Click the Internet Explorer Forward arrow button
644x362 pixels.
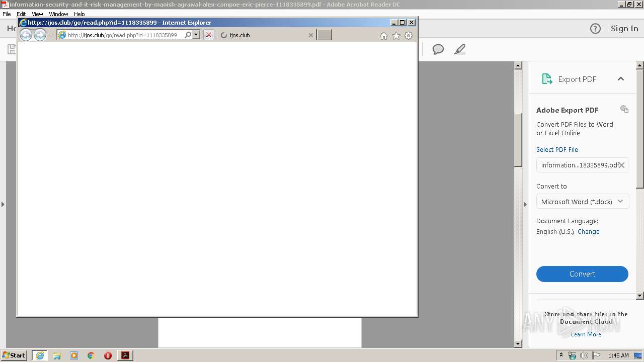pos(40,35)
